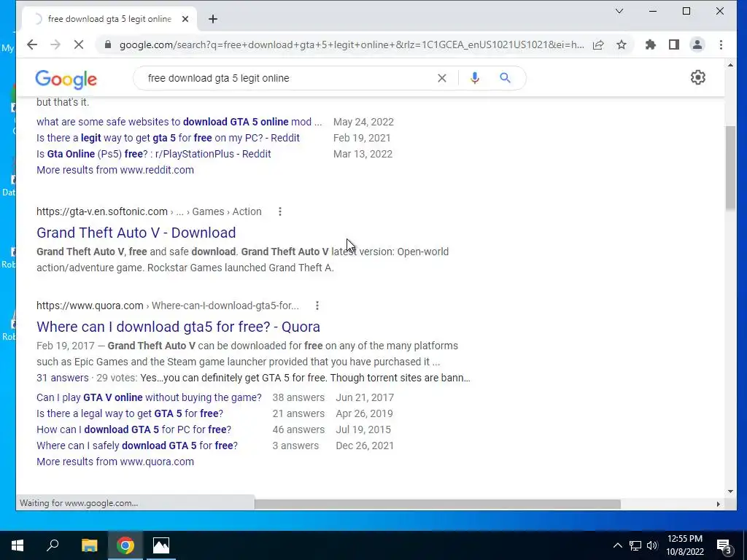Stop page loading with the X button

click(x=79, y=44)
